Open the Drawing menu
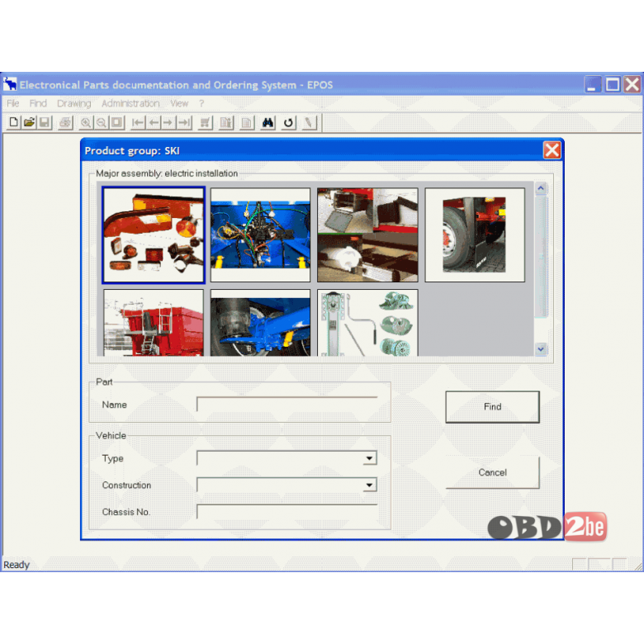Image resolution: width=644 pixels, height=644 pixels. coord(74,103)
